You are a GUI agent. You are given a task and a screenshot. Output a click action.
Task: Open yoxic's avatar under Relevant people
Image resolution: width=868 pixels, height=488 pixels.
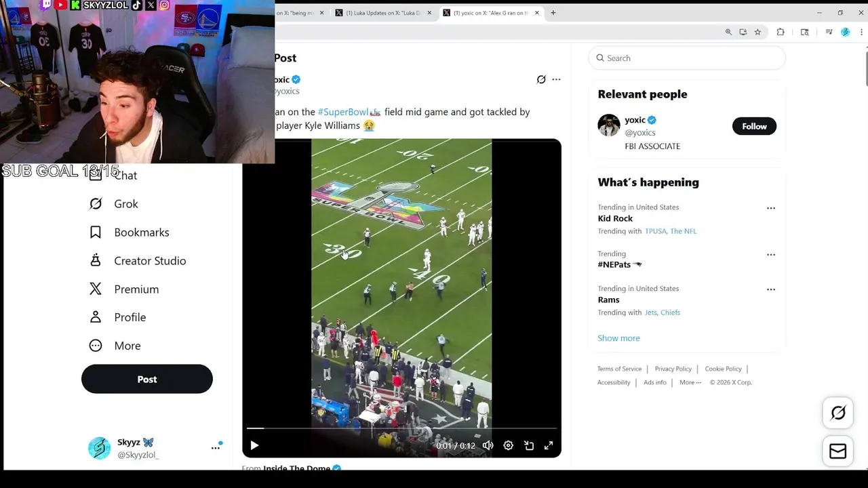[x=609, y=125]
